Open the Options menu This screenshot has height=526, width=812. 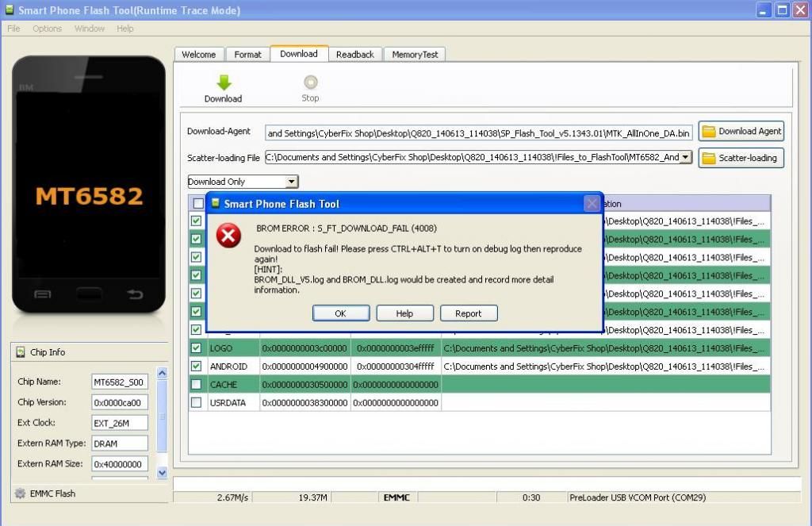coord(47,29)
